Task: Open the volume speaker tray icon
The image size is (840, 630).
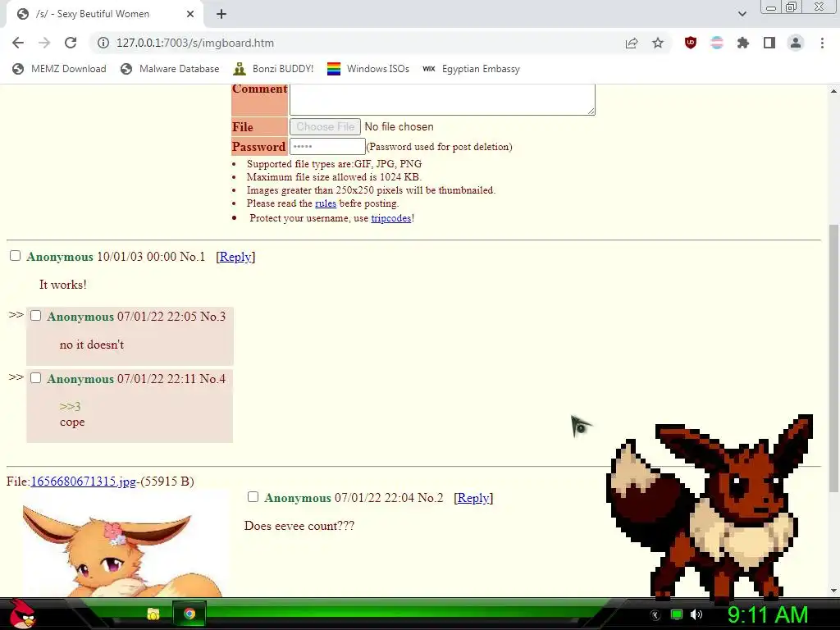Action: click(696, 614)
